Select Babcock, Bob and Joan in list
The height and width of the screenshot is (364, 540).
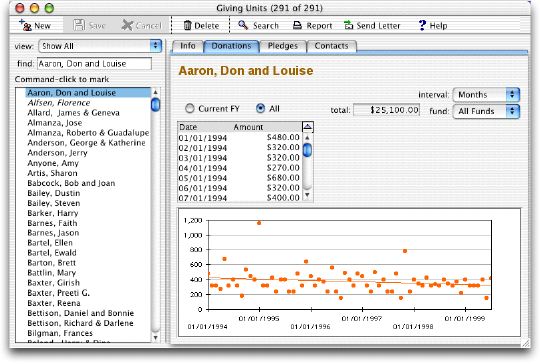tap(71, 183)
